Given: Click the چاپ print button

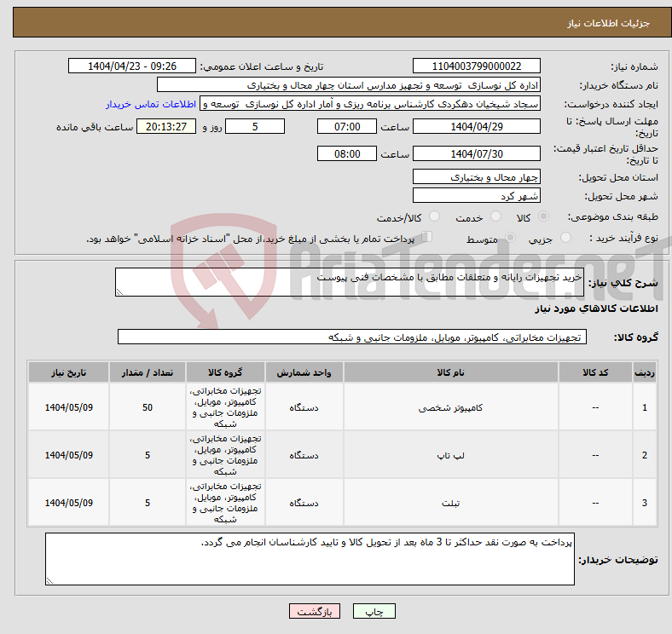Looking at the screenshot, I should point(374,611).
